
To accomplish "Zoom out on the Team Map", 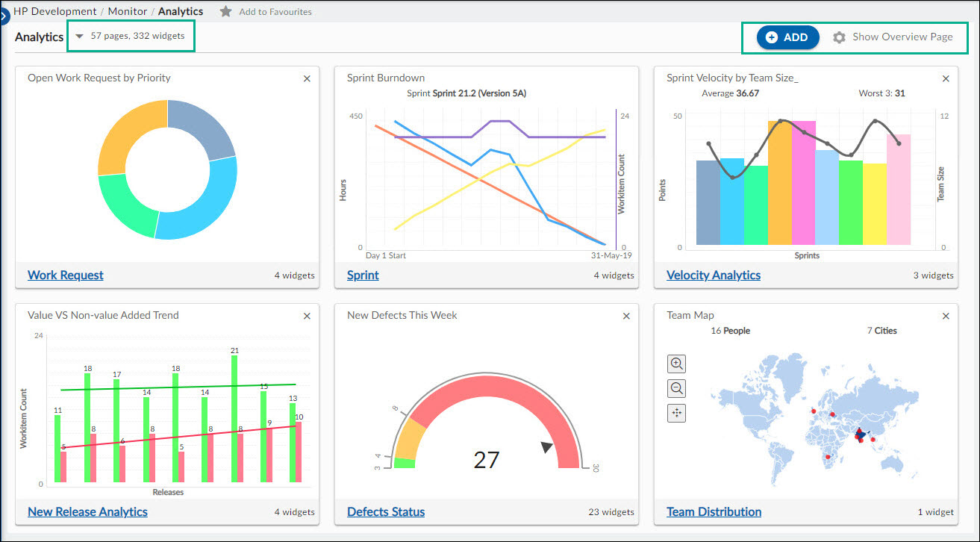I will (676, 388).
